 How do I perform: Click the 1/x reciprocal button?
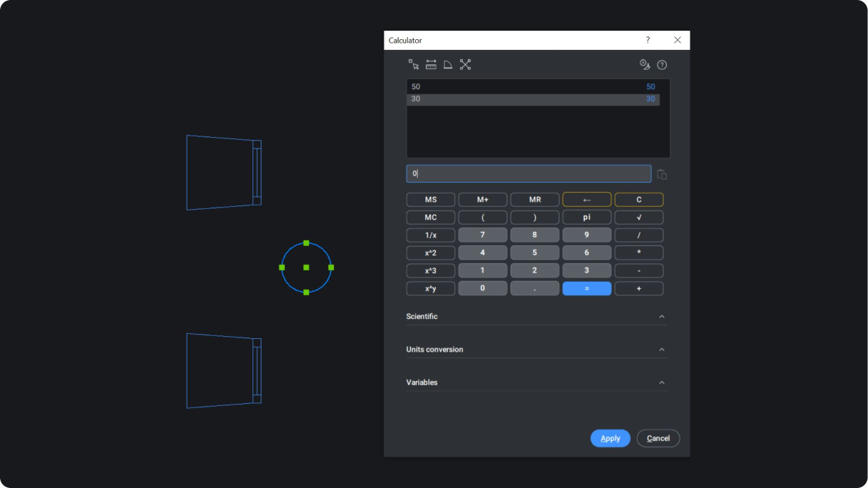(x=431, y=235)
